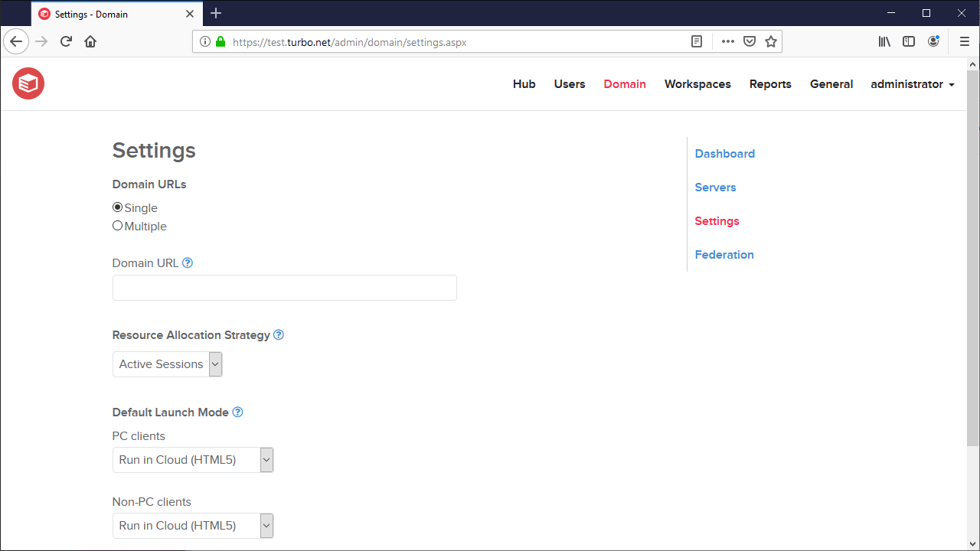
Task: Select the Multiple domain URLs option
Action: point(117,225)
